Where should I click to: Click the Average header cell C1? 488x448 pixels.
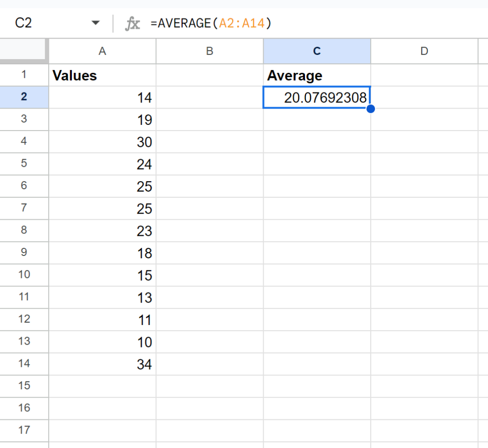pyautogui.click(x=317, y=75)
